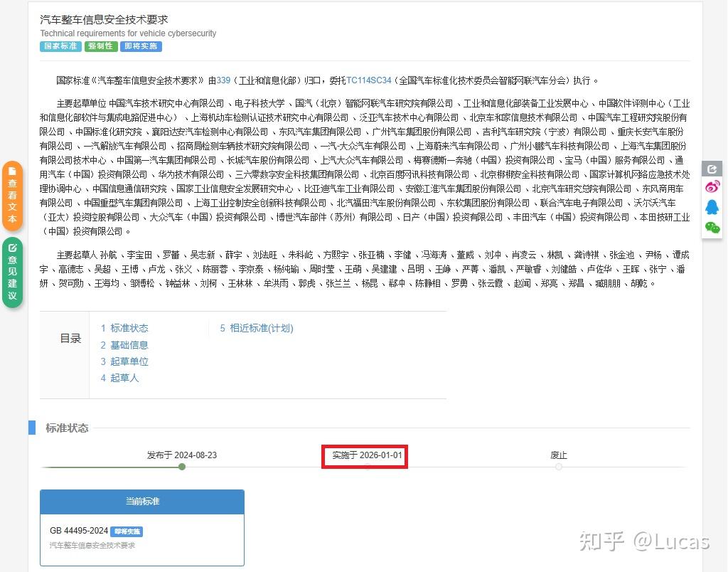The width and height of the screenshot is (728, 572).
Task: Open TOC entry 4 起草人
Action: [x=124, y=378]
